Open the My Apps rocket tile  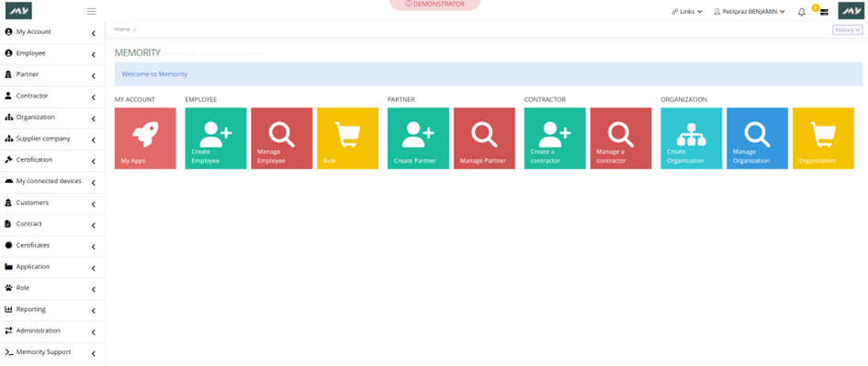point(145,138)
